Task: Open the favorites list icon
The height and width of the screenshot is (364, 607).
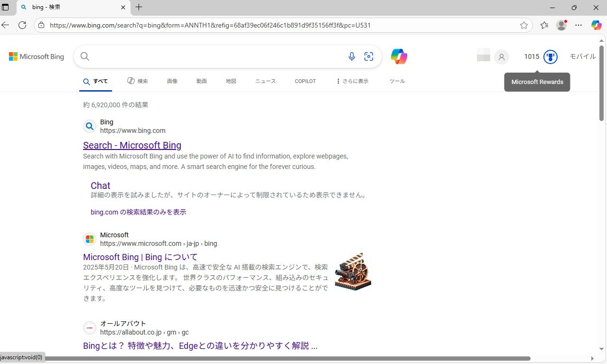Action: click(x=544, y=25)
